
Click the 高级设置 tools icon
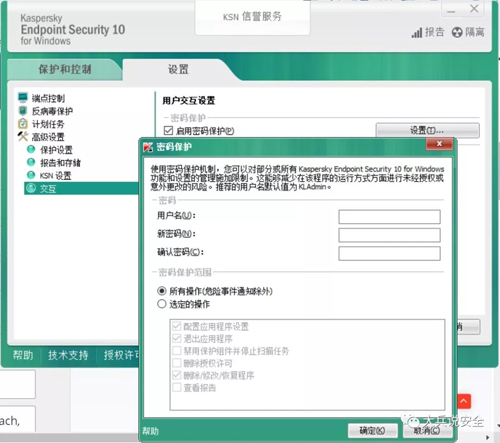pyautogui.click(x=23, y=136)
